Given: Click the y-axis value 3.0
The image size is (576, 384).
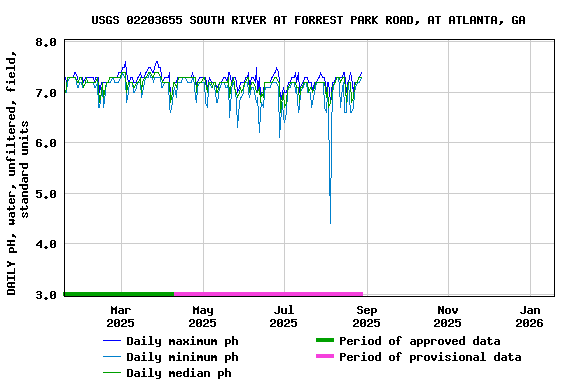Looking at the screenshot, I should pos(46,295).
